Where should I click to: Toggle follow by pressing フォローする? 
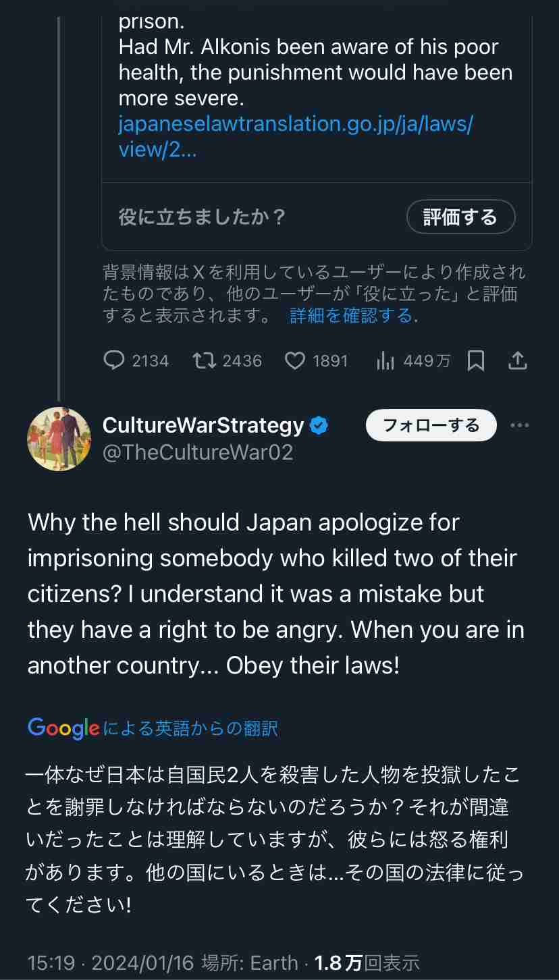[x=431, y=425]
